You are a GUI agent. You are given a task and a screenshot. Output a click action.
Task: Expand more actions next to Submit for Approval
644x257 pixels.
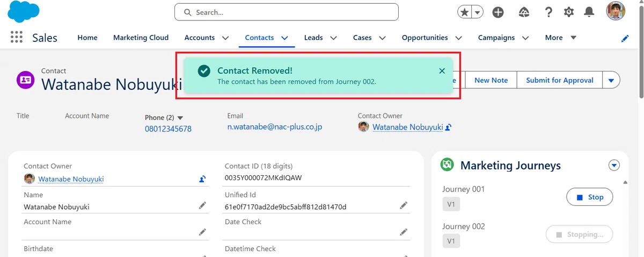point(611,80)
